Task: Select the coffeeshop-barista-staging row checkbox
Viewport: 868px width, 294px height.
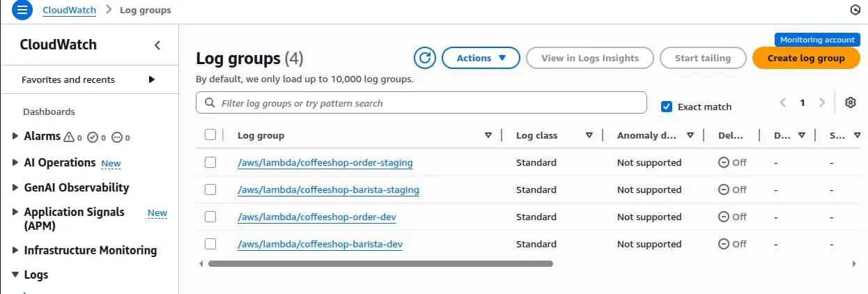Action: pos(210,189)
